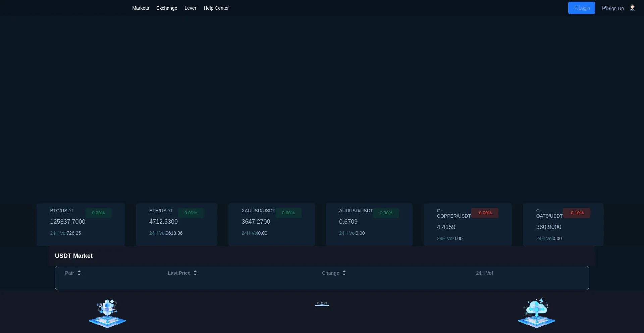Open the Exchange menu item
The image size is (644, 333).
pyautogui.click(x=167, y=8)
